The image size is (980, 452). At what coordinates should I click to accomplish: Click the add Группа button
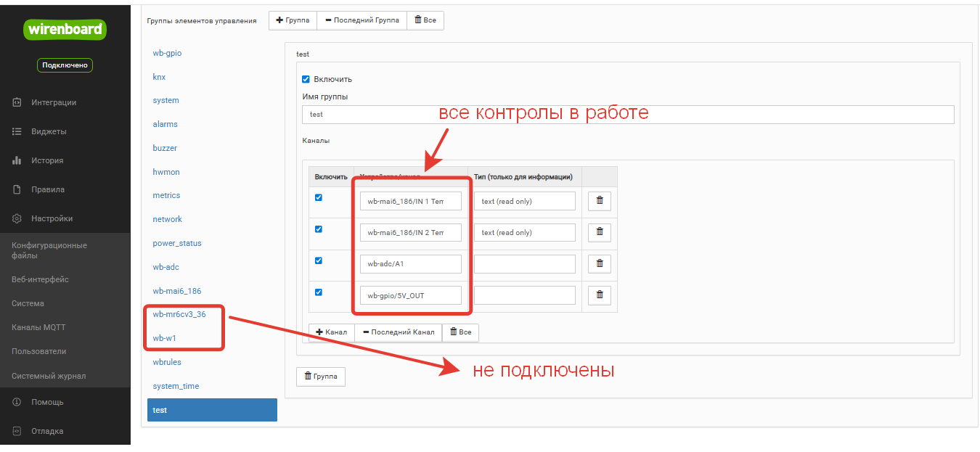tap(293, 20)
